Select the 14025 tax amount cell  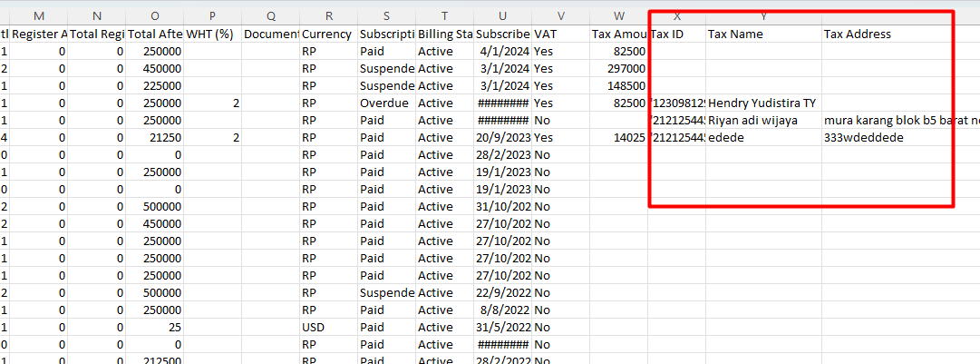618,137
